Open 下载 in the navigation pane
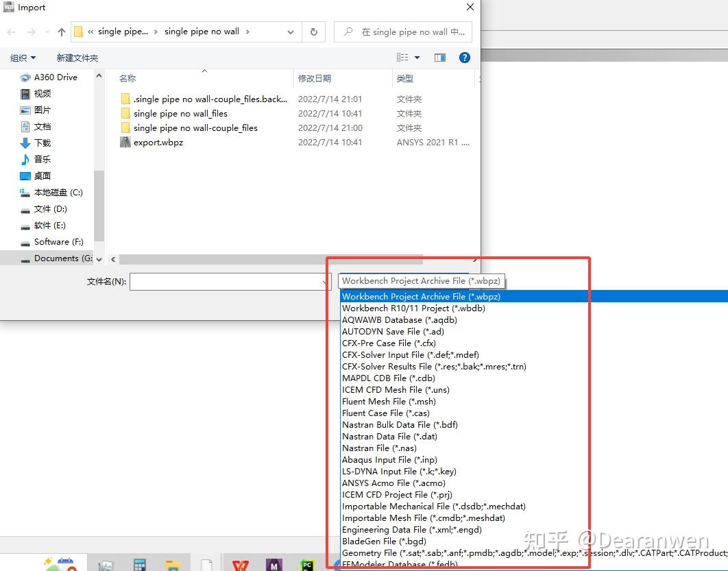Viewport: 728px width, 571px height. [x=36, y=143]
